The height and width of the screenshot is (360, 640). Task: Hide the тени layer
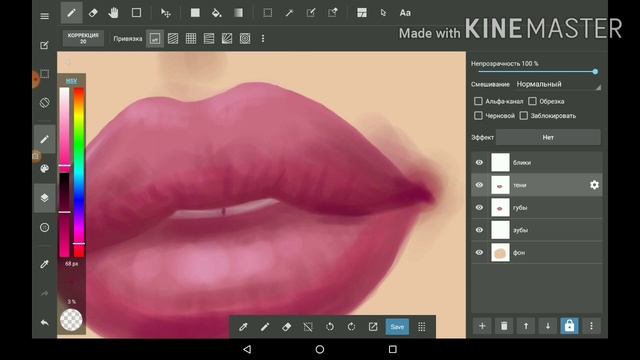[x=479, y=185]
